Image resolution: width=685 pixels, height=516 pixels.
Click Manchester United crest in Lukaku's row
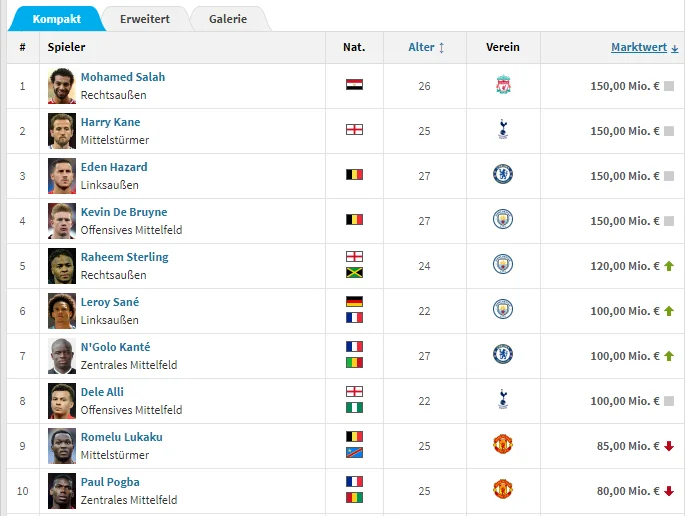pos(502,445)
